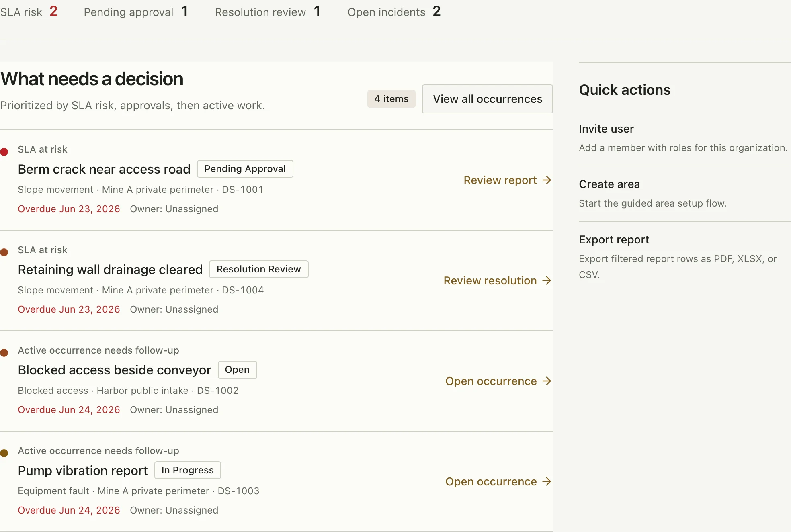Image resolution: width=791 pixels, height=532 pixels.
Task: Click the 4 items count badge
Action: click(x=391, y=99)
